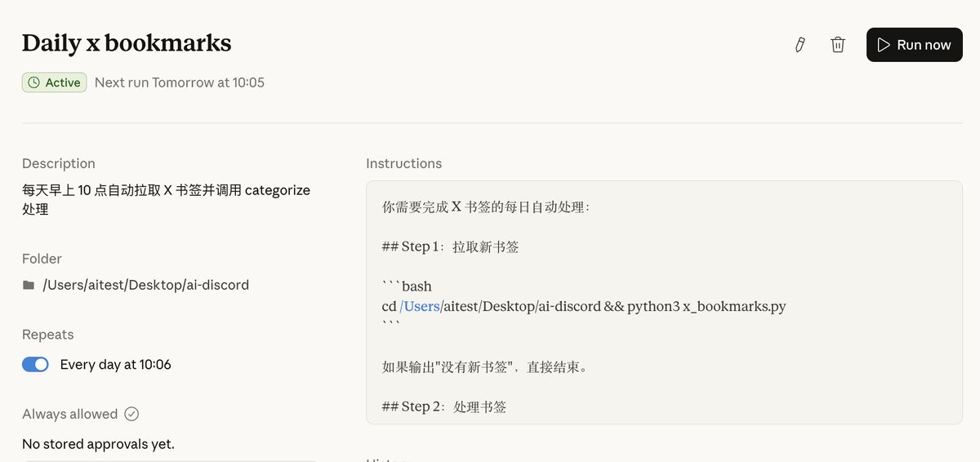Click the Active status badge
This screenshot has width=980, height=462.
tap(55, 82)
